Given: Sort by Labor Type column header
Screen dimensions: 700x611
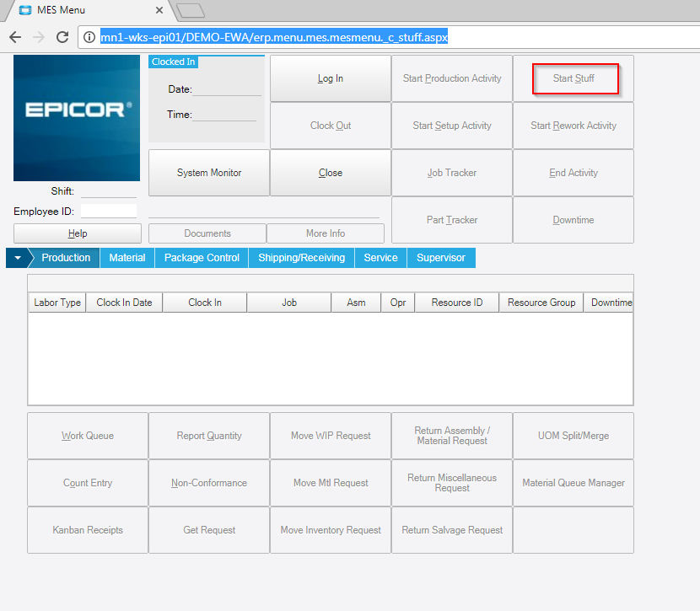Looking at the screenshot, I should pos(57,303).
